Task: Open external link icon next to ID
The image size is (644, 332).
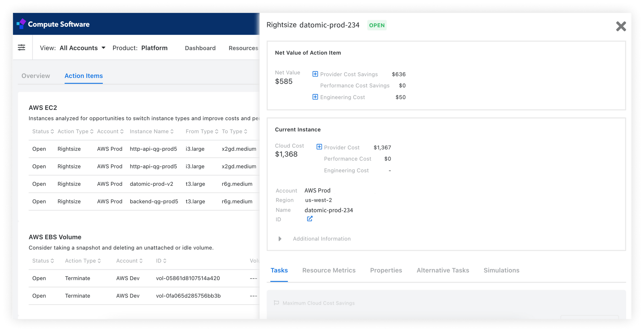Action: (309, 219)
